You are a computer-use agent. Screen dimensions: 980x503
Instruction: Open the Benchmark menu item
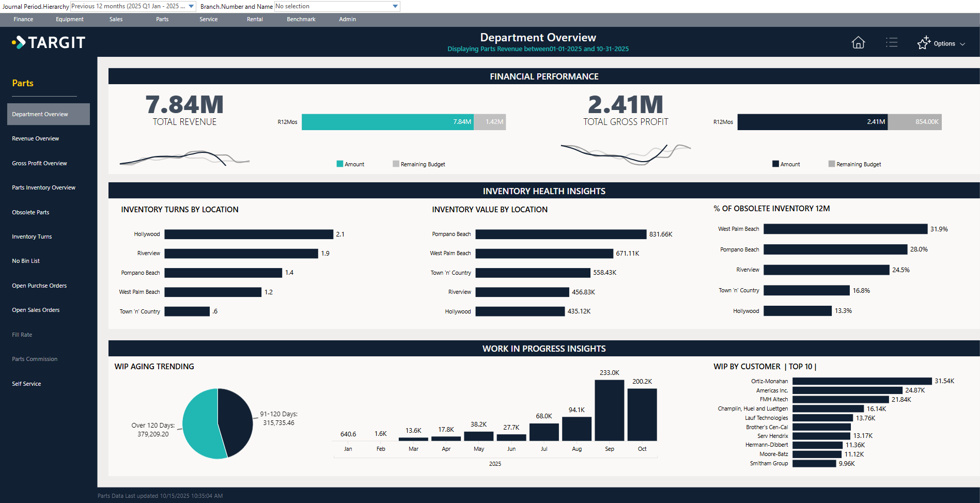(301, 19)
